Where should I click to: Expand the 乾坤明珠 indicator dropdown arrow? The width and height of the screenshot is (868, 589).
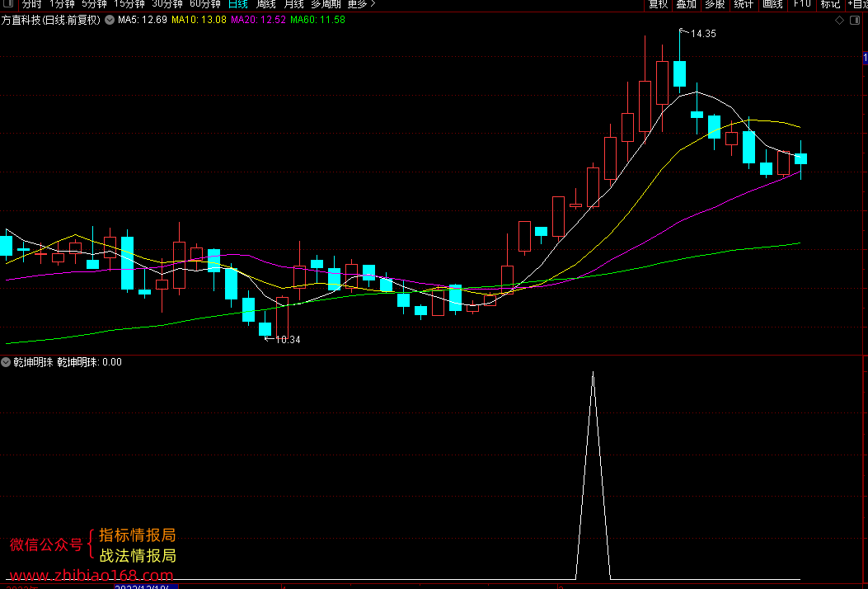click(6, 362)
